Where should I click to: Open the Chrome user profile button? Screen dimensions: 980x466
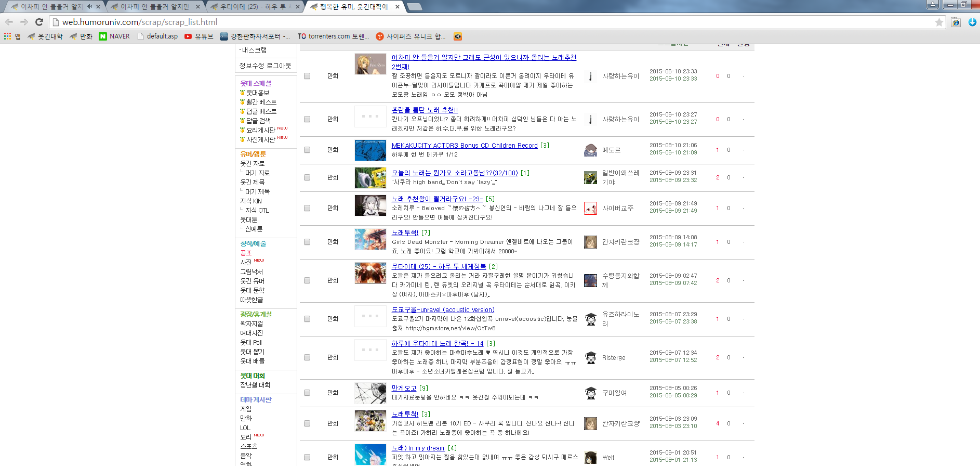pyautogui.click(x=933, y=5)
